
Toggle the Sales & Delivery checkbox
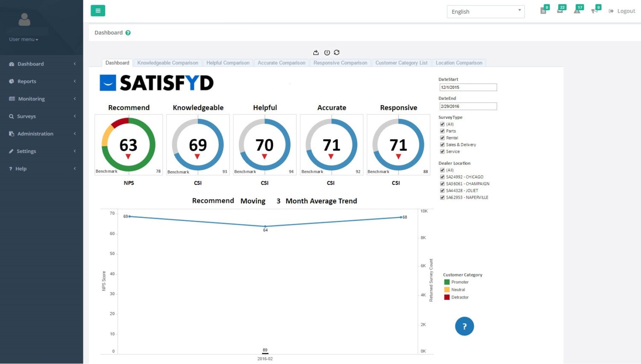point(442,145)
